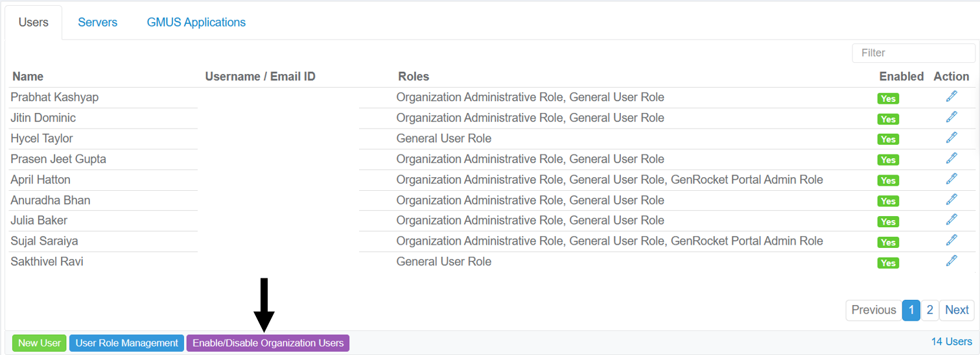Click the Previous pagination button
980x355 pixels.
873,310
